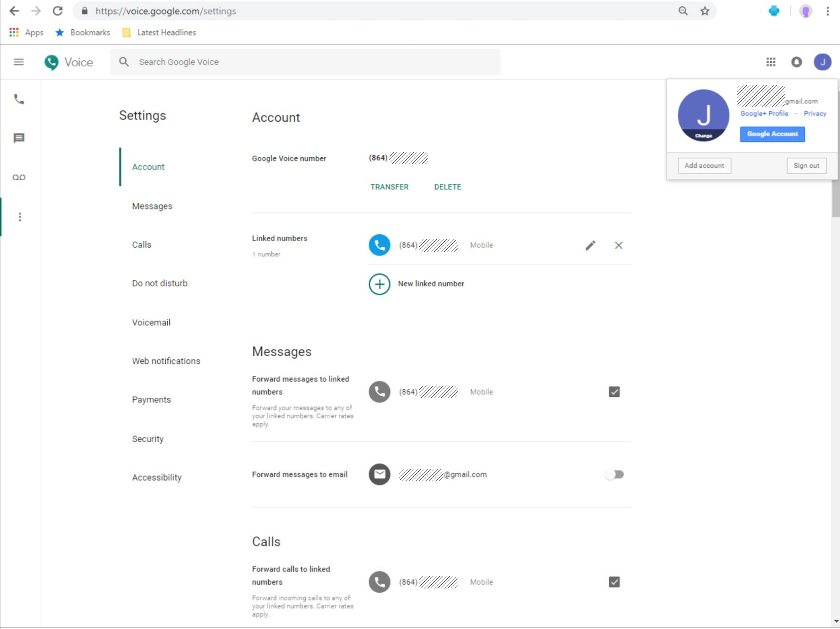Bookmark page with the star icon
840x629 pixels.
coord(705,11)
